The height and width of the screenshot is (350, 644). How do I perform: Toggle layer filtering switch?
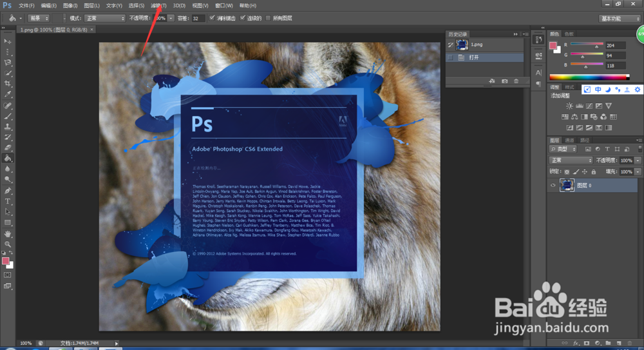(640, 149)
